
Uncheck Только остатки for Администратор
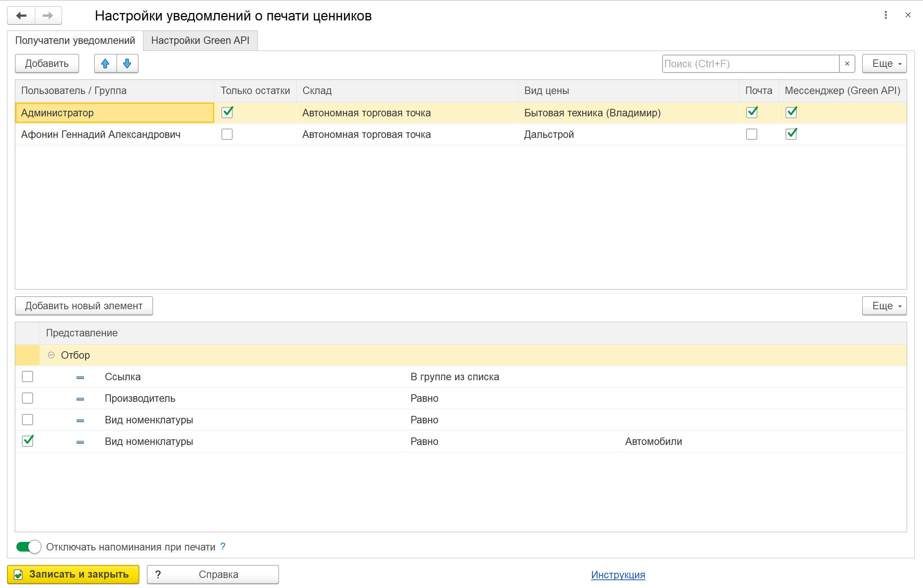click(227, 112)
